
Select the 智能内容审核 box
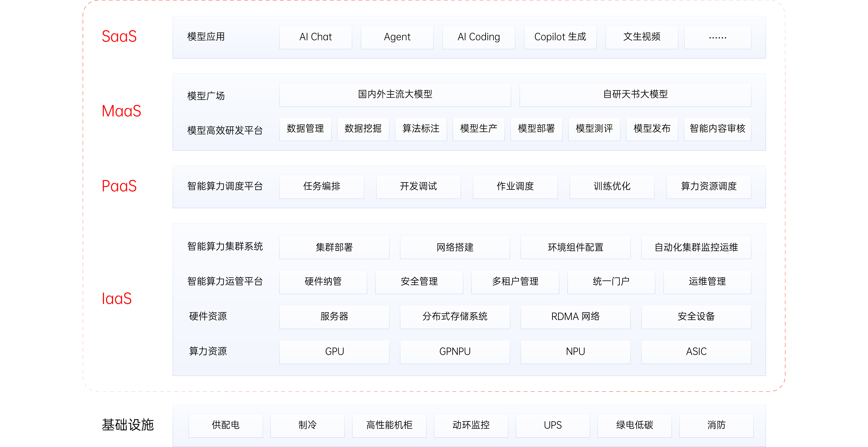718,129
